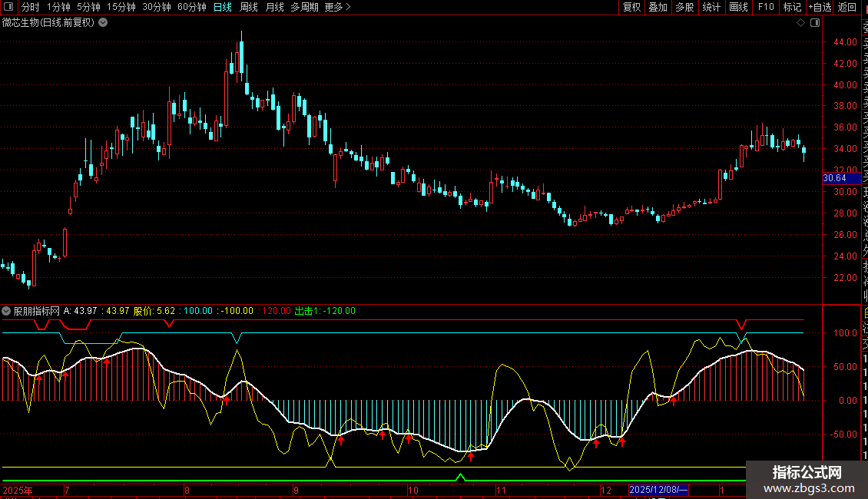Image resolution: width=868 pixels, height=499 pixels.
Task: Click the 30.64 current price label
Action: [834, 178]
